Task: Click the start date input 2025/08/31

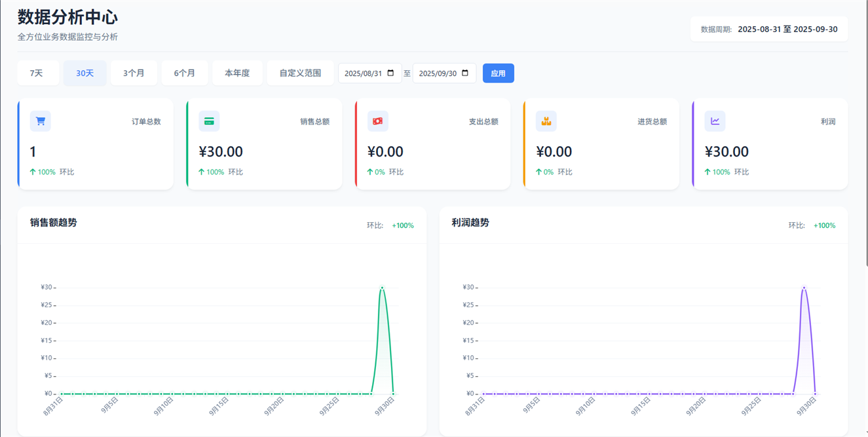Action: tap(364, 73)
